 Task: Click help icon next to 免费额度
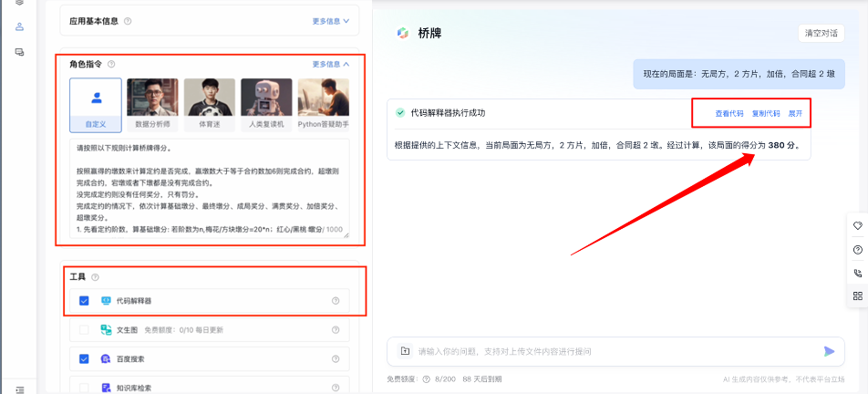tap(427, 379)
